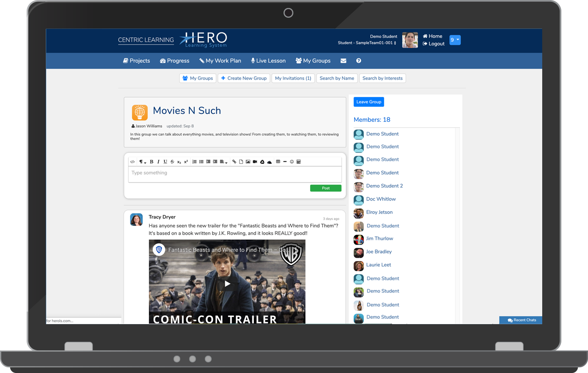Open member Laurie Leet
Viewport: 588px width, 373px height.
(x=379, y=265)
